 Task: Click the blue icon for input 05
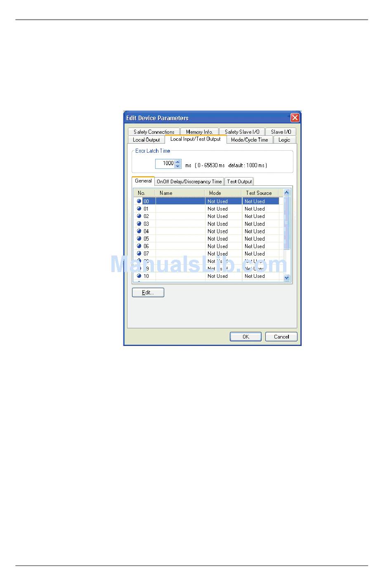[139, 239]
